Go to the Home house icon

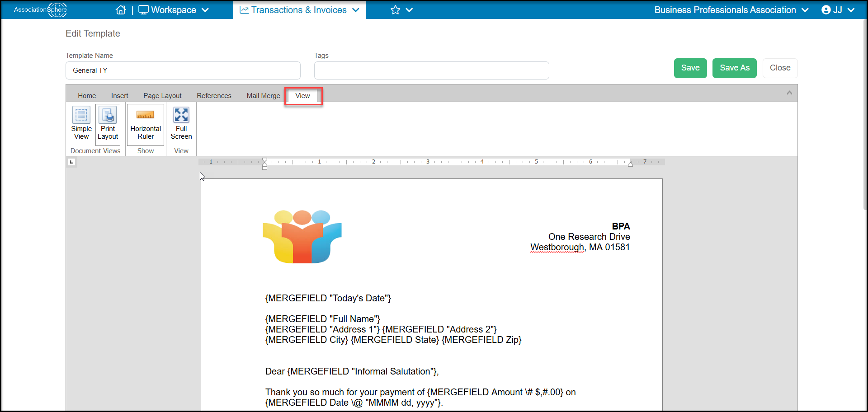[x=121, y=10]
